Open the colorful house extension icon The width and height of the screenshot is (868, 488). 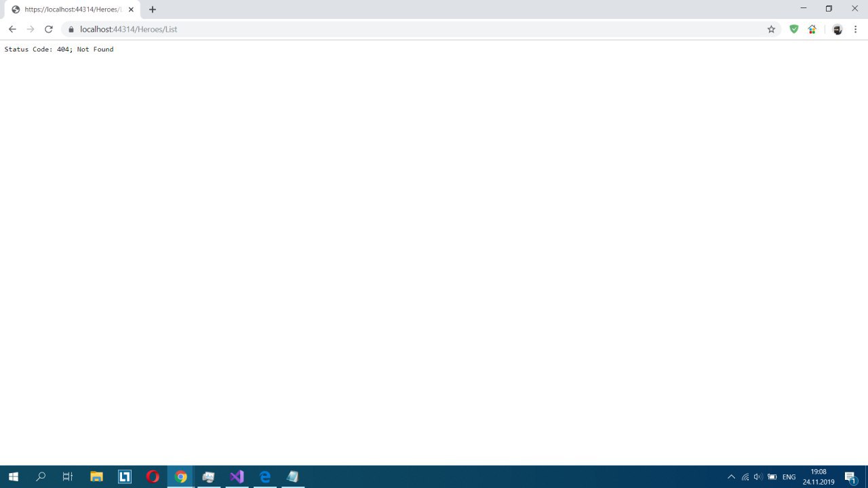[812, 29]
